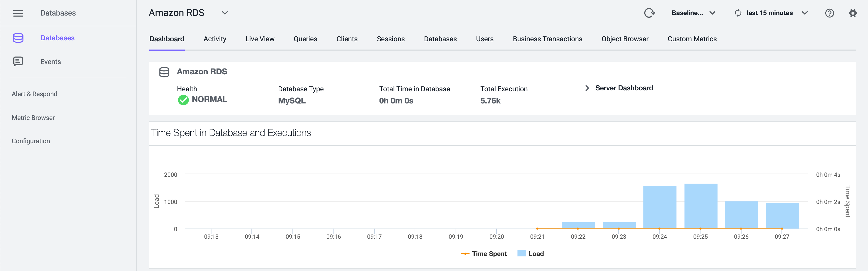The height and width of the screenshot is (271, 868).
Task: Click the Databases stack icon in sidebar
Action: pyautogui.click(x=18, y=38)
